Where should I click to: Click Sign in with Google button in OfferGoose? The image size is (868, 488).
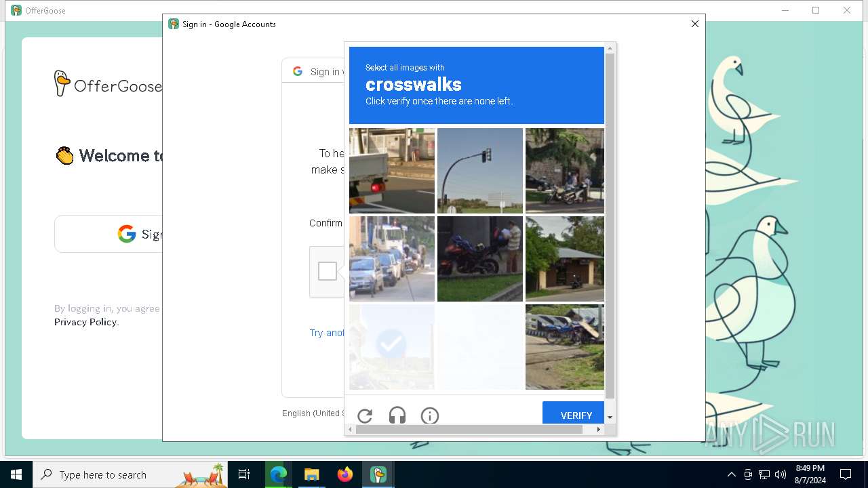[x=108, y=234]
